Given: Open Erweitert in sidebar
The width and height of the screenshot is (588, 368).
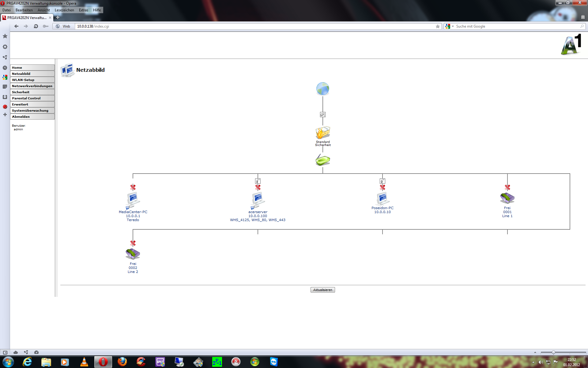Looking at the screenshot, I should coord(32,104).
